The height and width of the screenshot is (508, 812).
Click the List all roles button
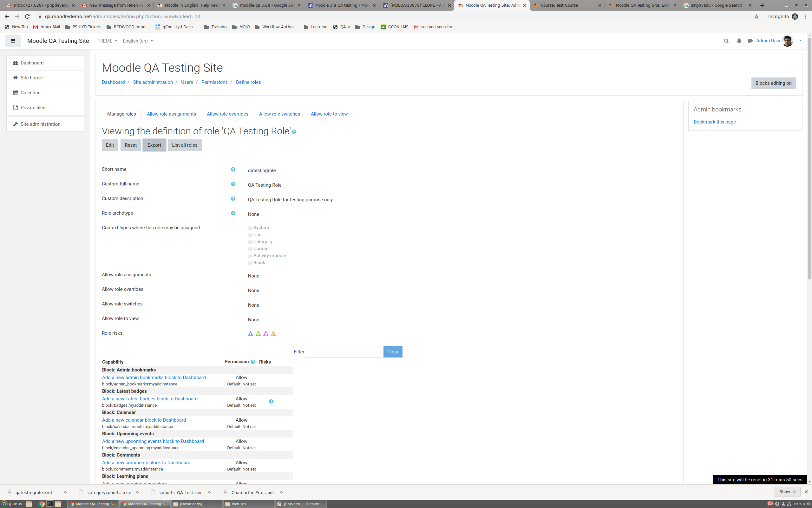(185, 145)
